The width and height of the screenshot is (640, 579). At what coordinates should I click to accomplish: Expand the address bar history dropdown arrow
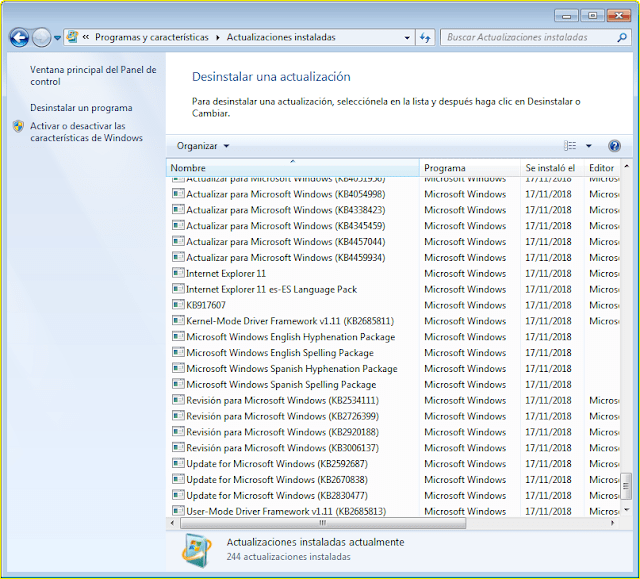pyautogui.click(x=407, y=38)
